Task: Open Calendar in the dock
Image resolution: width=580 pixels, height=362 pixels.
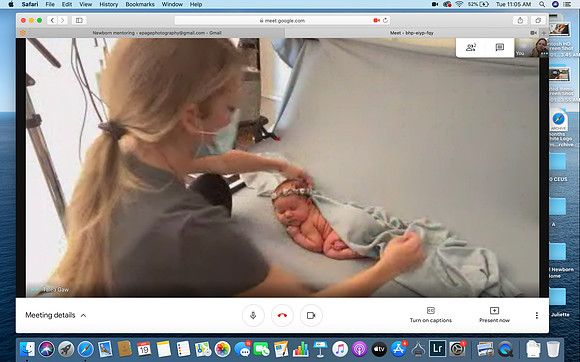Action: pos(144,349)
